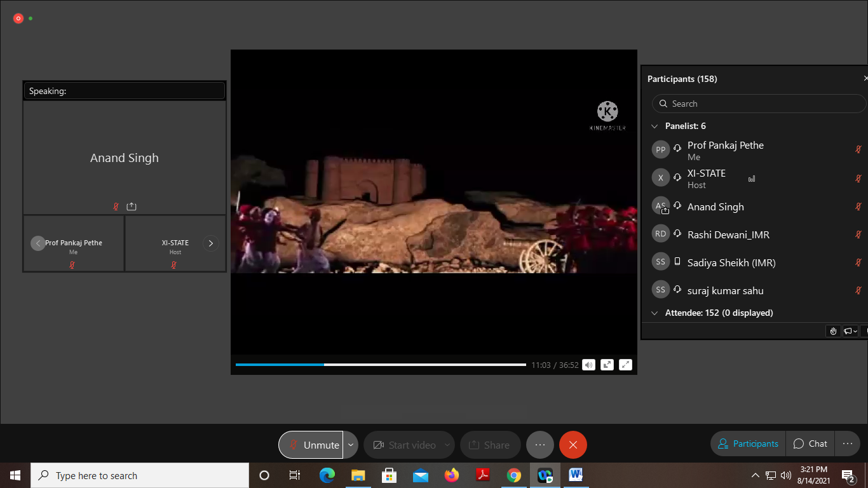Show previous video tile with left chevron
Screen dimensions: 868x488
pyautogui.click(x=38, y=243)
